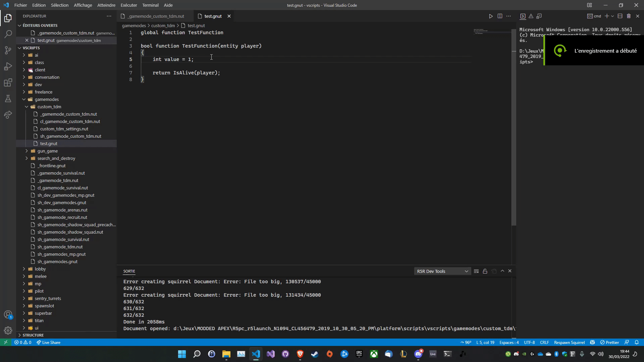Open the Terminal menu
This screenshot has width=644, height=362.
point(150,5)
